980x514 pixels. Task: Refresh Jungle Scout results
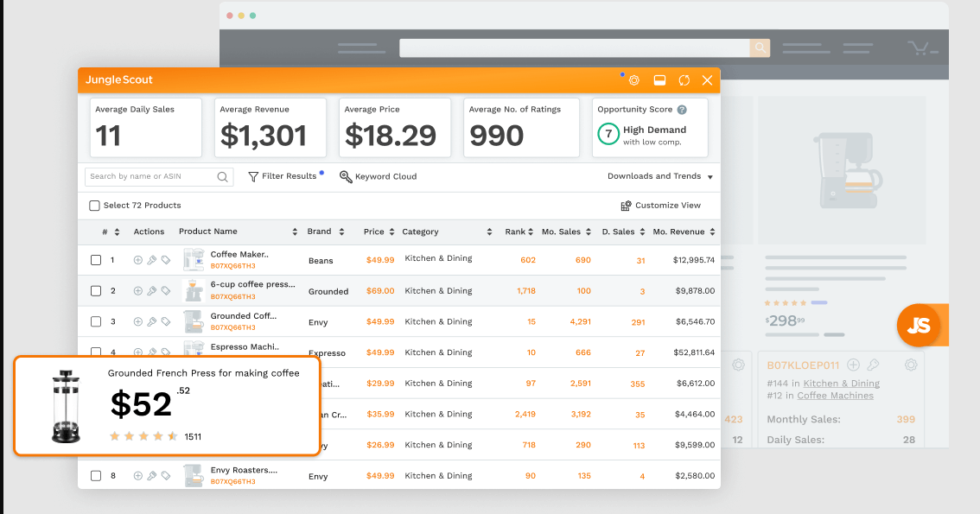click(x=684, y=80)
